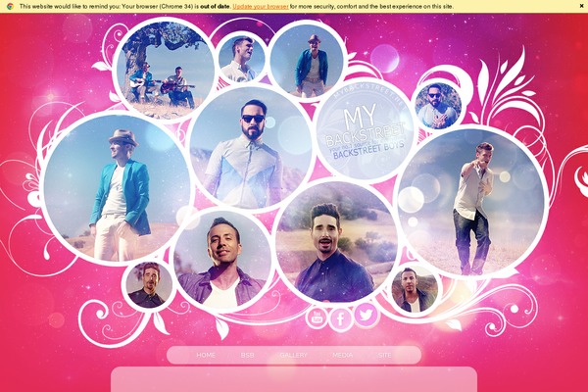588x392 pixels.
Task: Dismiss the out-of-date browser notification
Action: [580, 6]
